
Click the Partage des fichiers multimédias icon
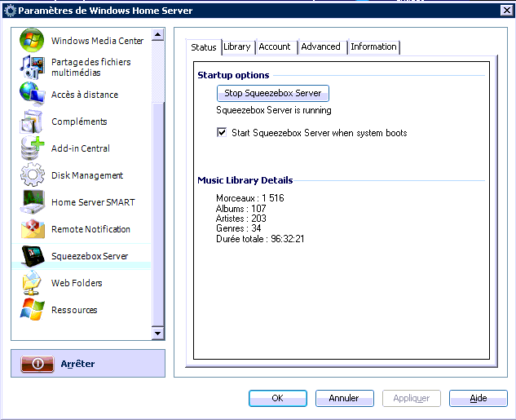pyautogui.click(x=32, y=67)
